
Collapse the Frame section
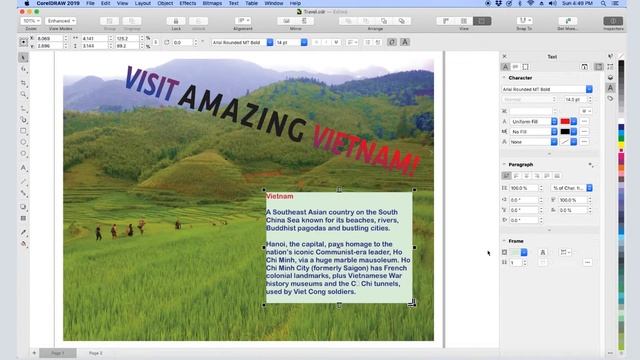pyautogui.click(x=504, y=241)
